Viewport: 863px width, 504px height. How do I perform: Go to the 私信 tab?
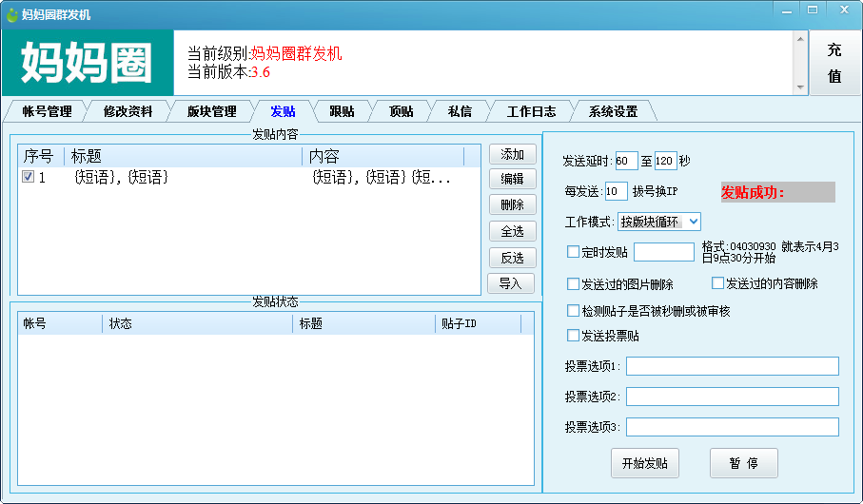(460, 111)
